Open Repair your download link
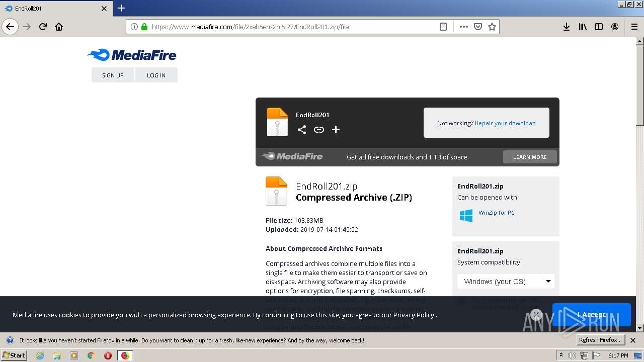This screenshot has height=362, width=644. (x=505, y=123)
